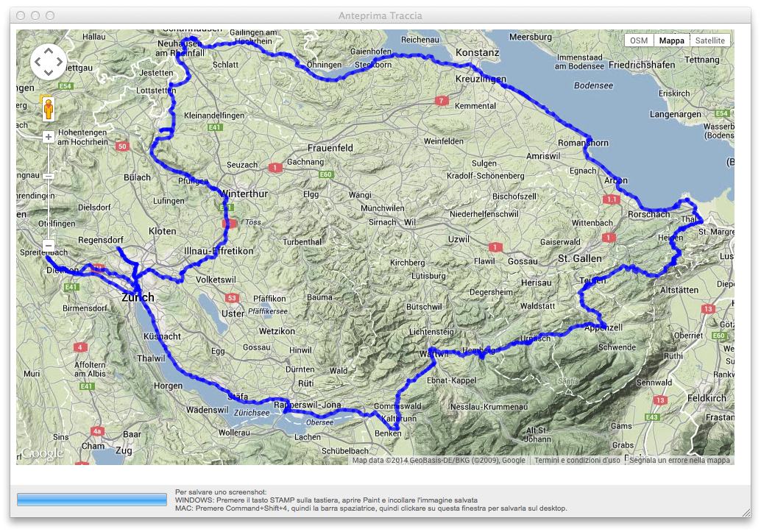This screenshot has width=761, height=532.
Task: Click the zoom slider handle
Action: 49,177
